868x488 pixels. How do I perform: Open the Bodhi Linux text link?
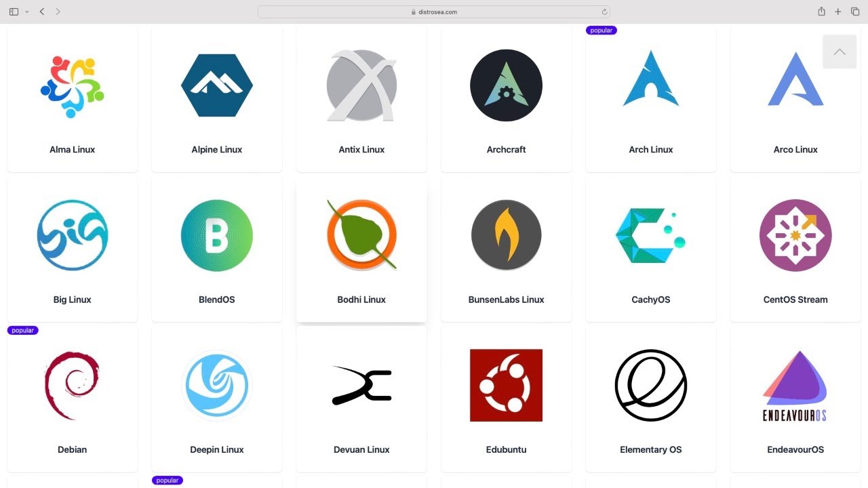[361, 300]
